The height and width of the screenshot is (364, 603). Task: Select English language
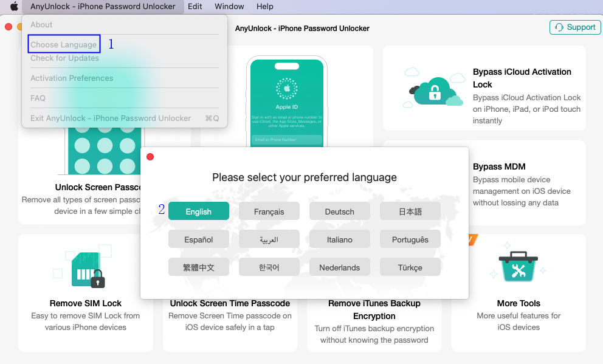click(x=198, y=211)
